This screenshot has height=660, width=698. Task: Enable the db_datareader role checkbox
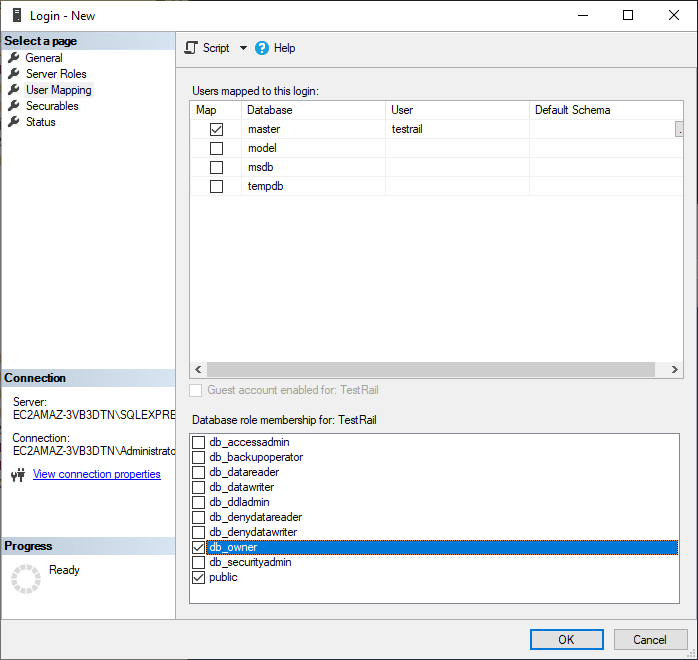pos(198,472)
